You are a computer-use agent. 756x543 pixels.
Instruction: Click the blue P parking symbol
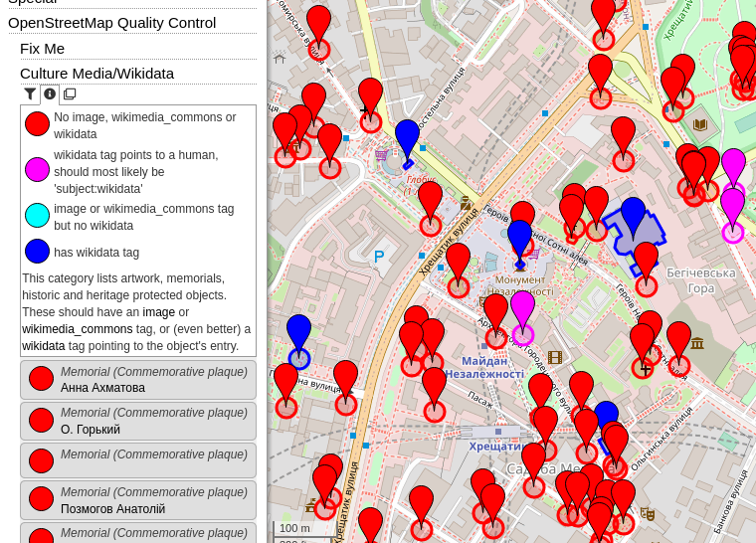pyautogui.click(x=379, y=257)
